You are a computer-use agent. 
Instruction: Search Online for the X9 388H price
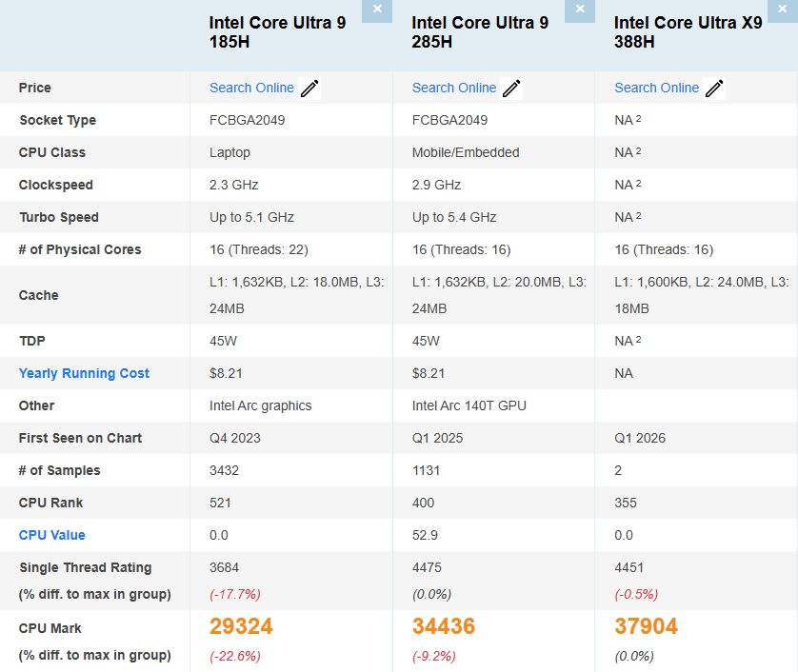click(656, 88)
